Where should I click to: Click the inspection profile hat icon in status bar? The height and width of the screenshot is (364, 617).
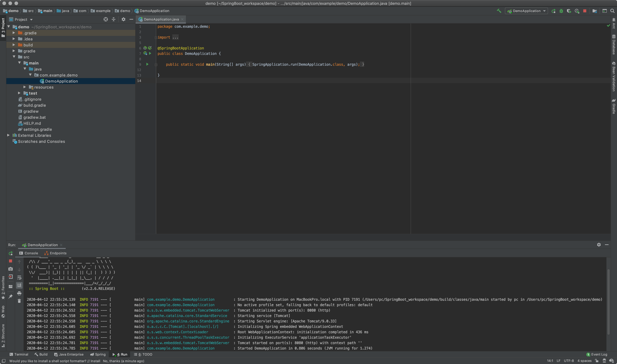[x=604, y=361]
